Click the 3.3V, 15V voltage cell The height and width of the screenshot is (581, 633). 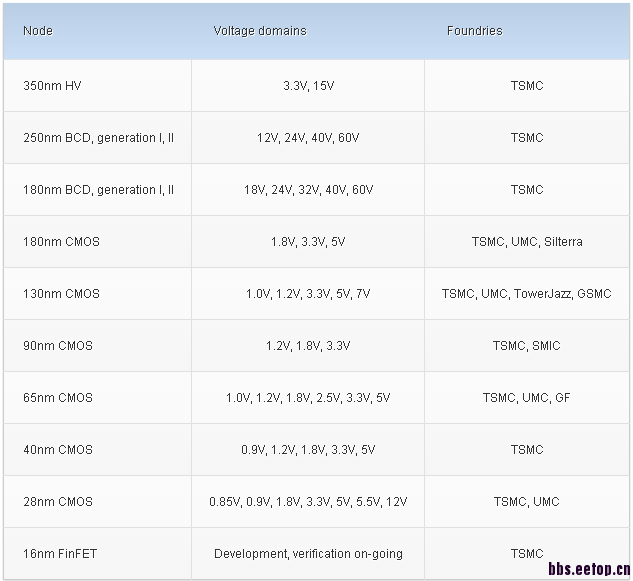click(x=308, y=86)
